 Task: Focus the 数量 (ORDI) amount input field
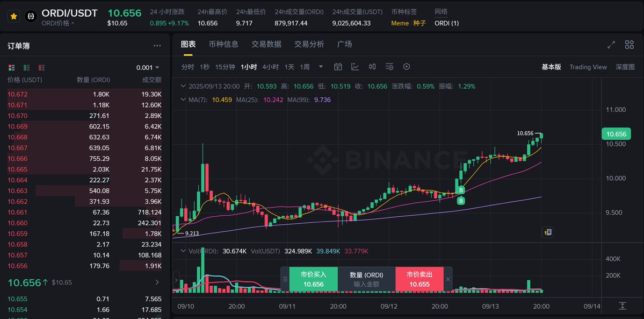(366, 279)
